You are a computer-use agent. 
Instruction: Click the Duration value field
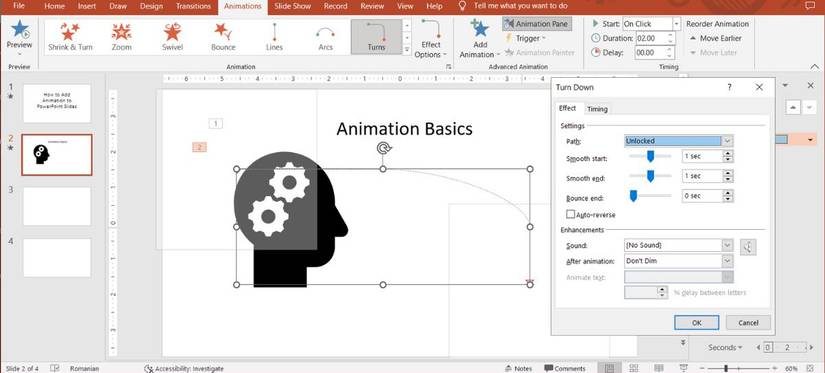tap(650, 38)
